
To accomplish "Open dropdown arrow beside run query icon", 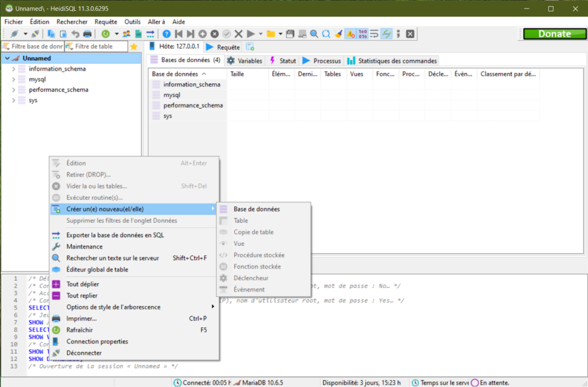I will [261, 34].
